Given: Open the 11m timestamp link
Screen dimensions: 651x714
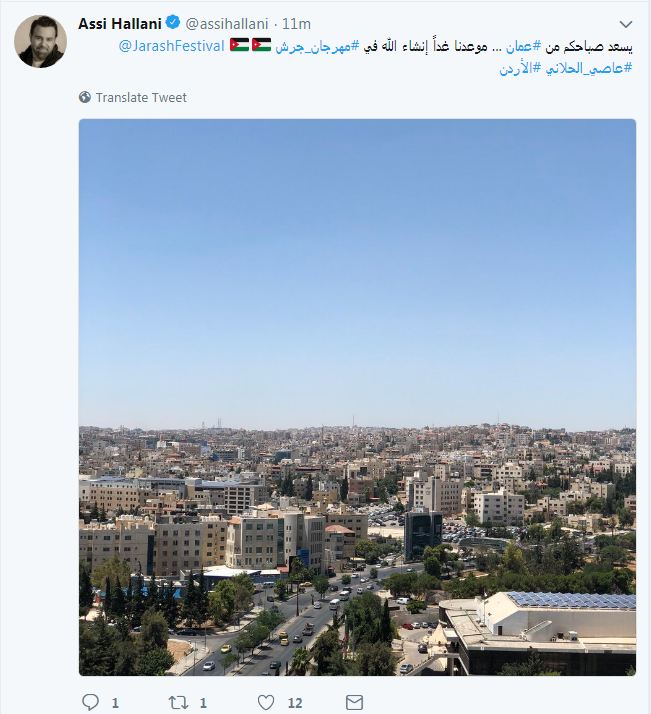Looking at the screenshot, I should (x=296, y=24).
